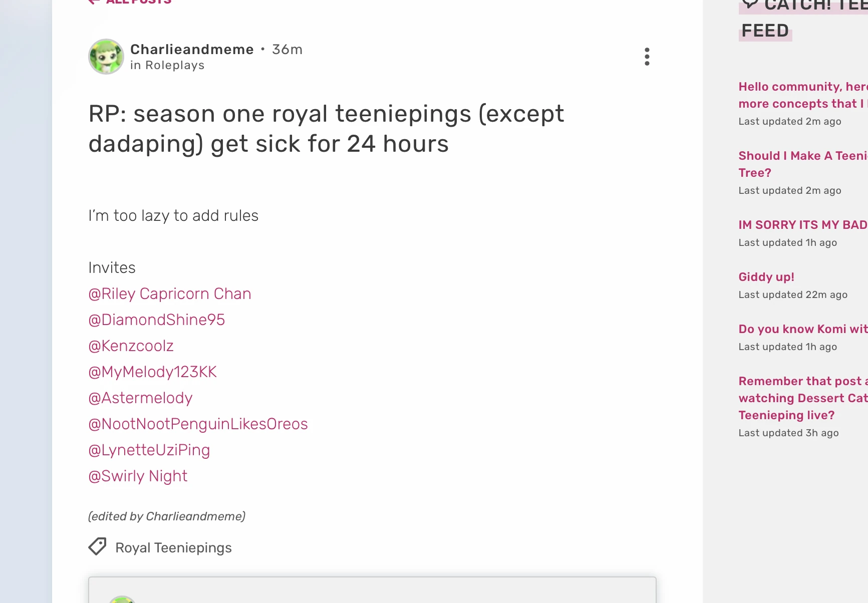Click the tag icon beside Royal Teeniepings
The width and height of the screenshot is (868, 603).
pos(97,546)
